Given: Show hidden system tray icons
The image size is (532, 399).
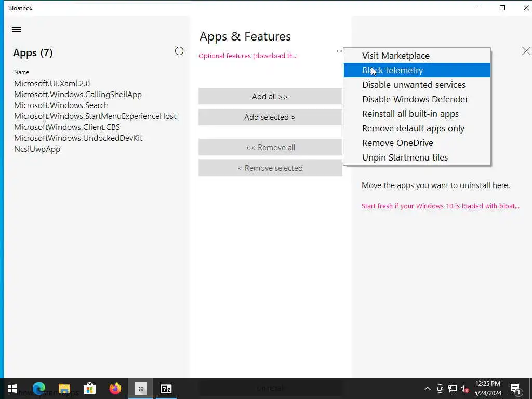Looking at the screenshot, I should tap(428, 389).
